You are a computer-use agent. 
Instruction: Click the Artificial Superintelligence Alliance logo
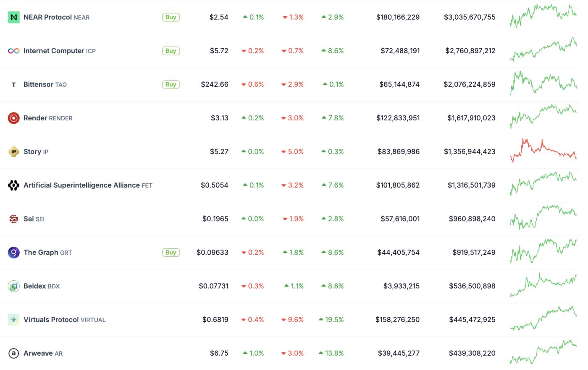13,185
